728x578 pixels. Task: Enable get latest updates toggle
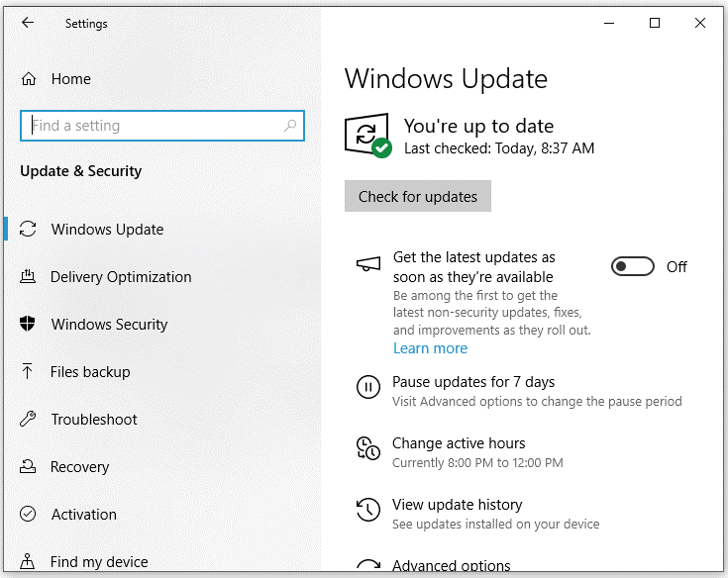[633, 266]
